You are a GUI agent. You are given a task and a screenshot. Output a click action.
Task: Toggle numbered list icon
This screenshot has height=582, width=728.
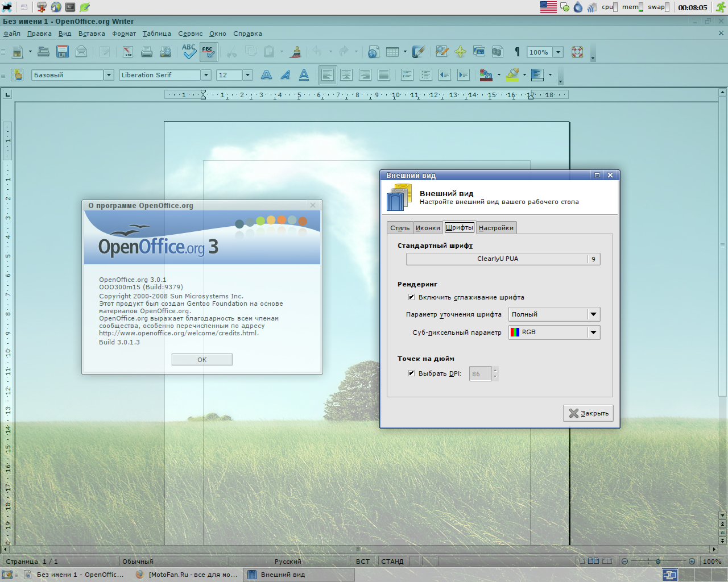pos(407,75)
